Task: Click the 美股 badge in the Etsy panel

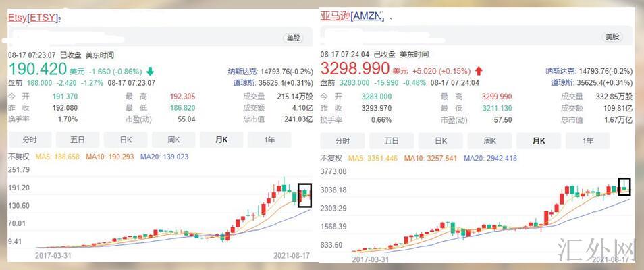Action: pos(294,38)
